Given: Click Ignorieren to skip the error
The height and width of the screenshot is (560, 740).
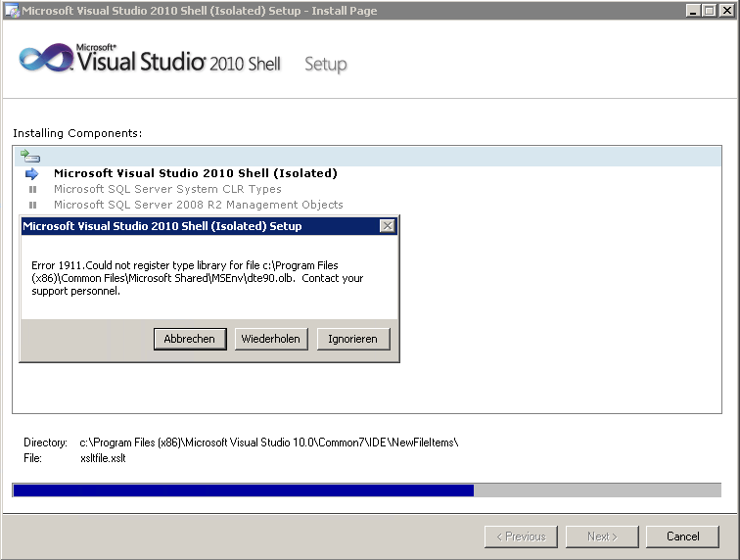Looking at the screenshot, I should (x=353, y=339).
